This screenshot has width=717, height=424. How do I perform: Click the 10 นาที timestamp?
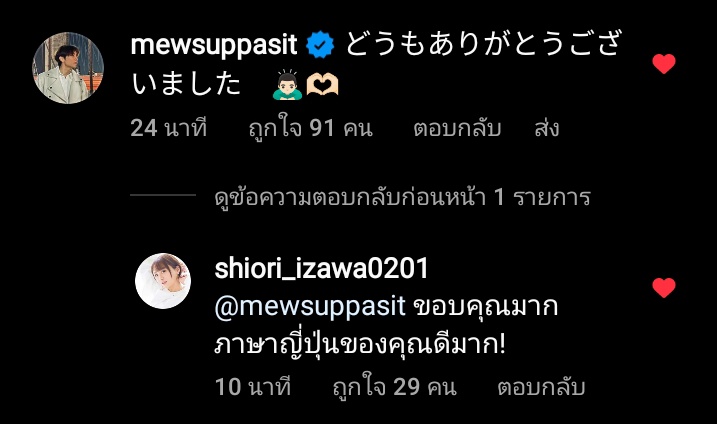pos(253,387)
